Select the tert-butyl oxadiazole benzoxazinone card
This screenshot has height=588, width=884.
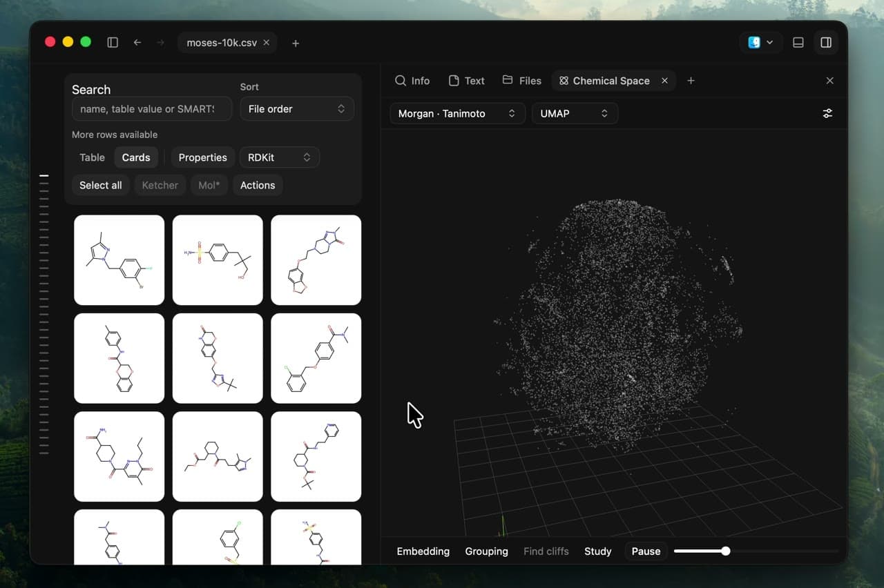coord(218,358)
